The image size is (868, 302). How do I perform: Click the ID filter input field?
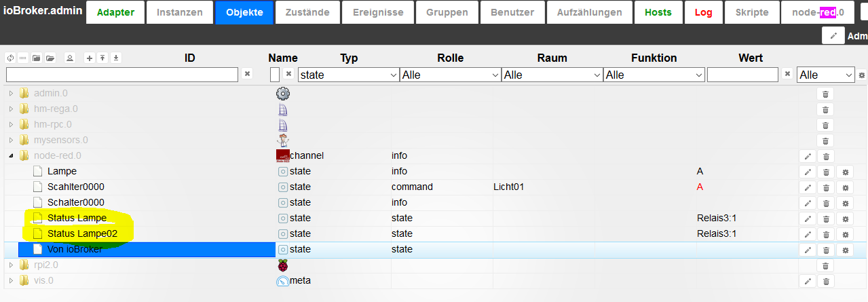point(122,75)
